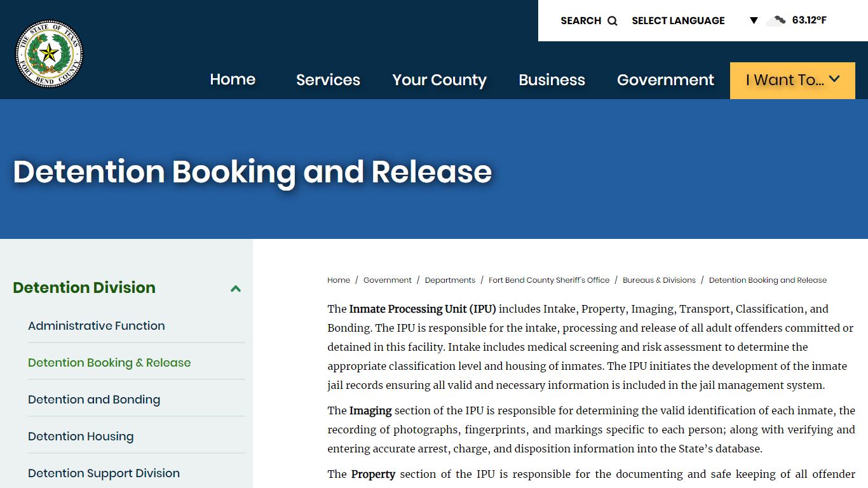Switch to the Business tab

point(552,80)
